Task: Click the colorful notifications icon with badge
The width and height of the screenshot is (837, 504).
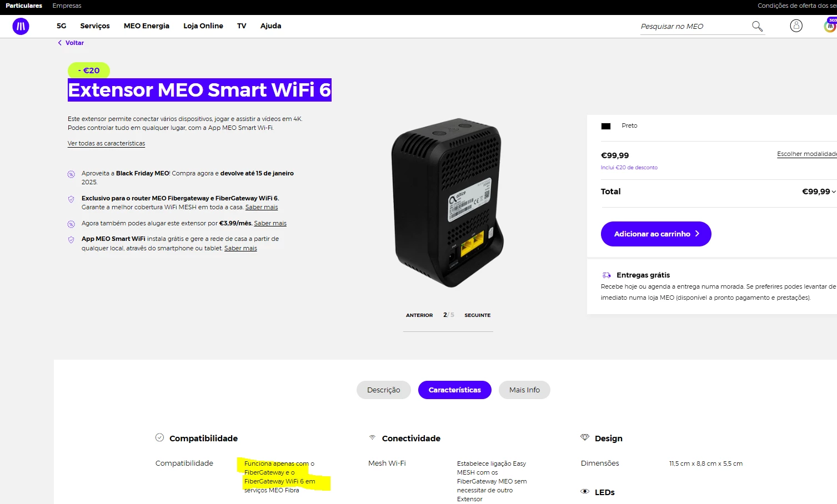Action: click(830, 25)
